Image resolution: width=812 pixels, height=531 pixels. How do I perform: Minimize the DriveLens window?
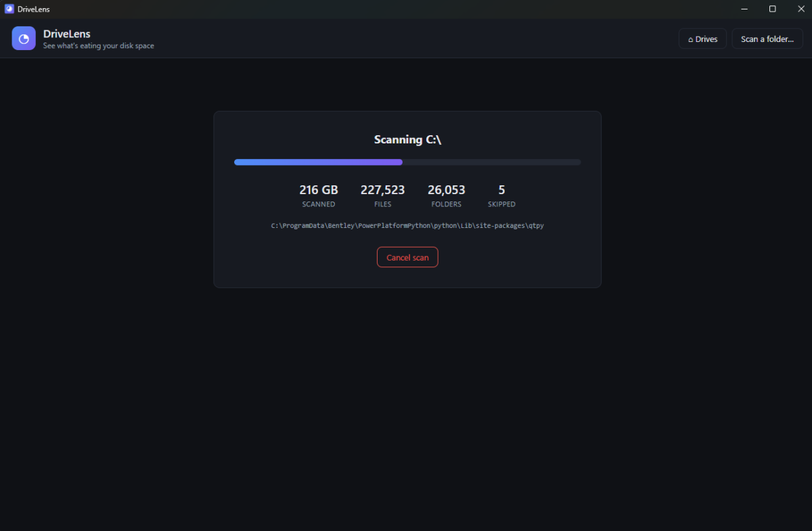(x=744, y=9)
